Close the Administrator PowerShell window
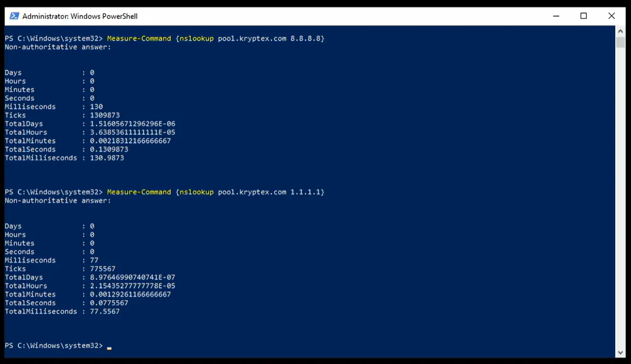631x364 pixels. (x=612, y=16)
